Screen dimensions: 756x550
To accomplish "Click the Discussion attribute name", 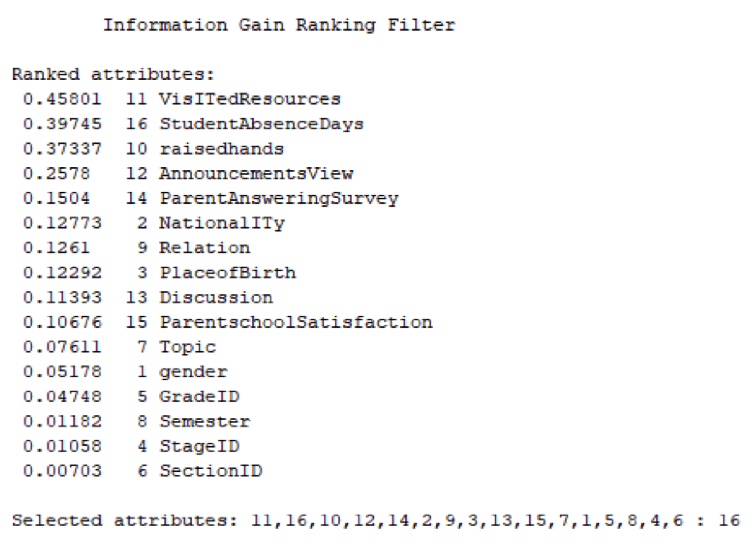I will [x=216, y=297].
